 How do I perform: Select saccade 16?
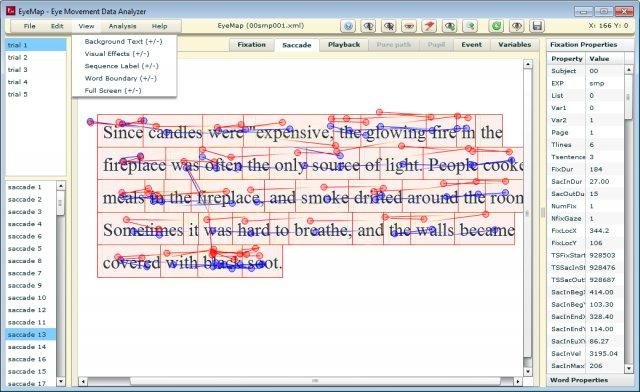31,359
